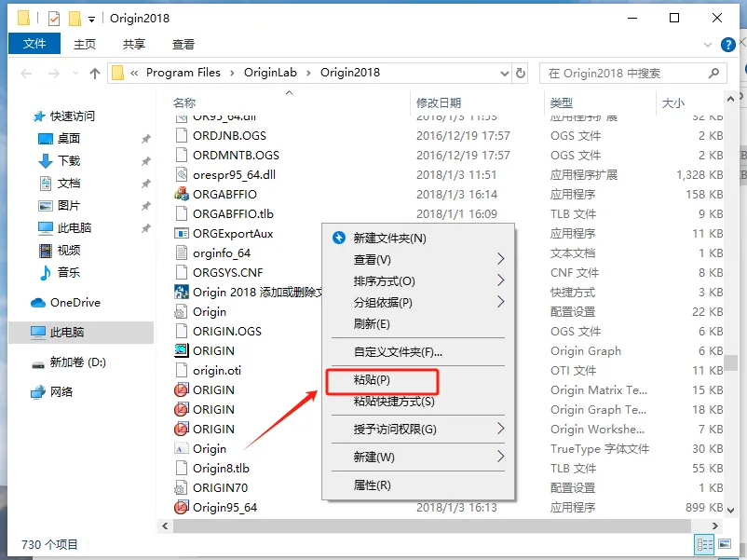Click Program Files in the address path
Screen dimensions: 747x560
[183, 73]
